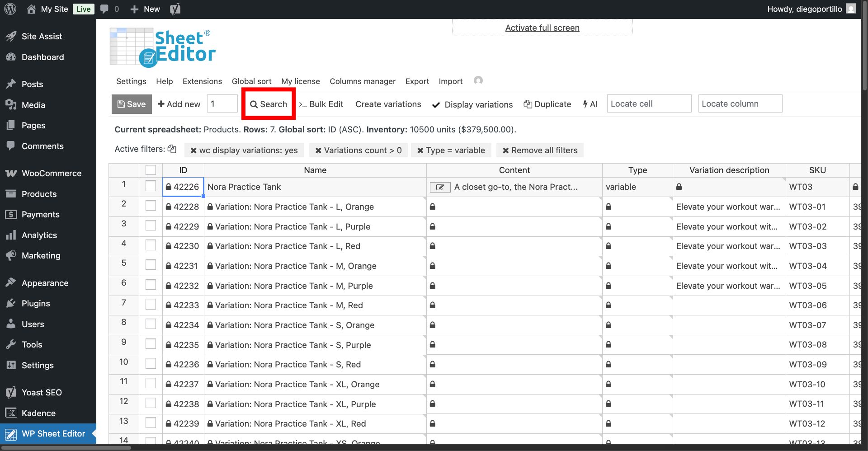Image resolution: width=868 pixels, height=451 pixels.
Task: Click the copy icon next to Active filters
Action: click(x=172, y=149)
